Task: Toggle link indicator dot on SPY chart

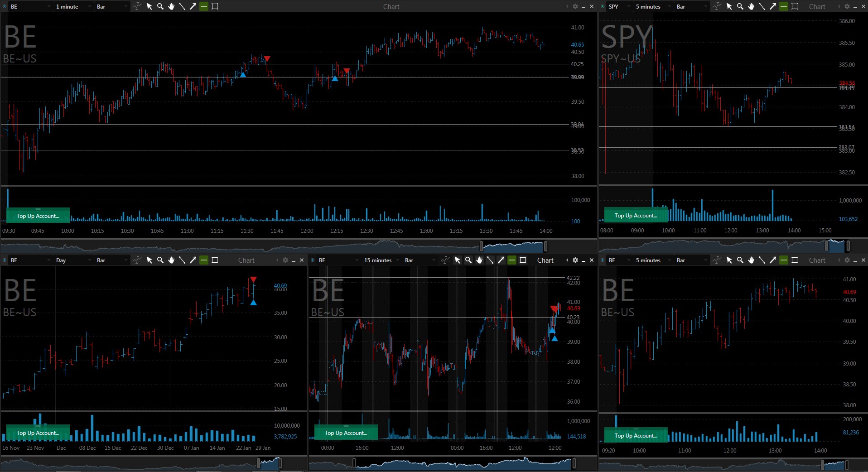Action: coord(603,6)
